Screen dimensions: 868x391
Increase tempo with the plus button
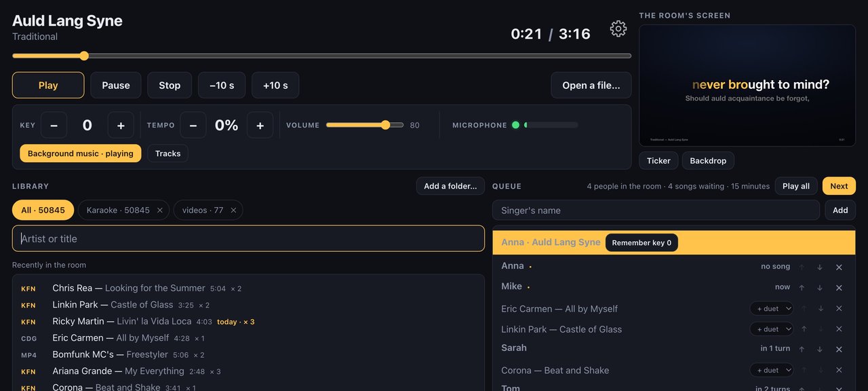tap(260, 126)
